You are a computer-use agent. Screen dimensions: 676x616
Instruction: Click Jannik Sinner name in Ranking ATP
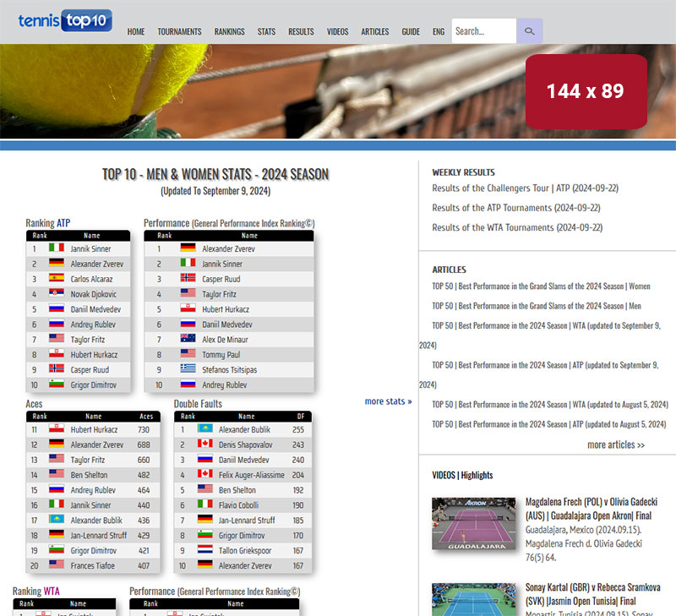[x=90, y=248]
